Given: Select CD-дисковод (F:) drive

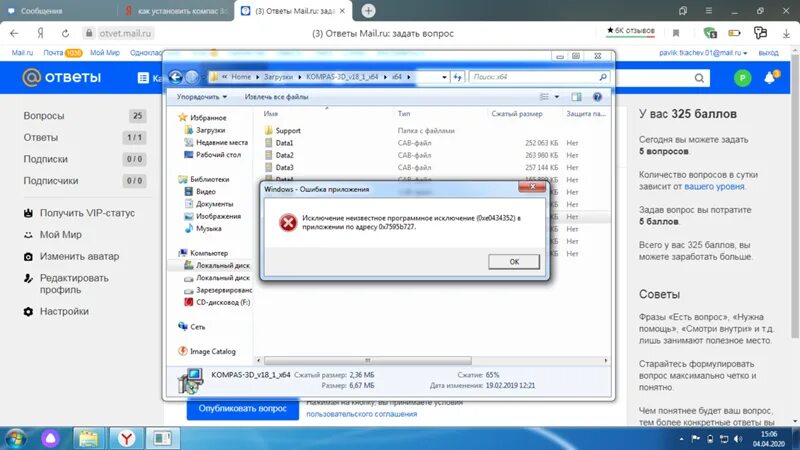Looking at the screenshot, I should pyautogui.click(x=217, y=302).
